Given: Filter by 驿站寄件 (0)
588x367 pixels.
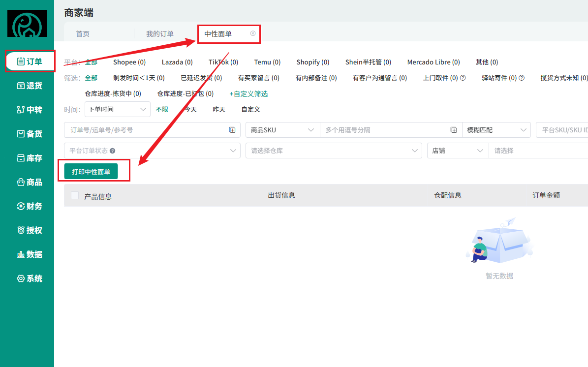Looking at the screenshot, I should (499, 78).
